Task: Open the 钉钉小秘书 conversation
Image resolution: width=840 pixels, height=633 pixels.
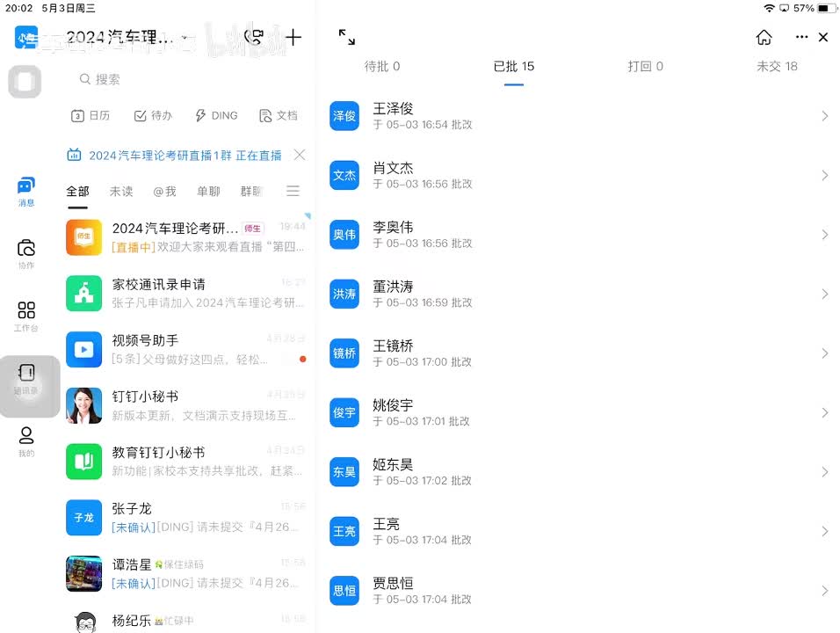Action: (186, 406)
